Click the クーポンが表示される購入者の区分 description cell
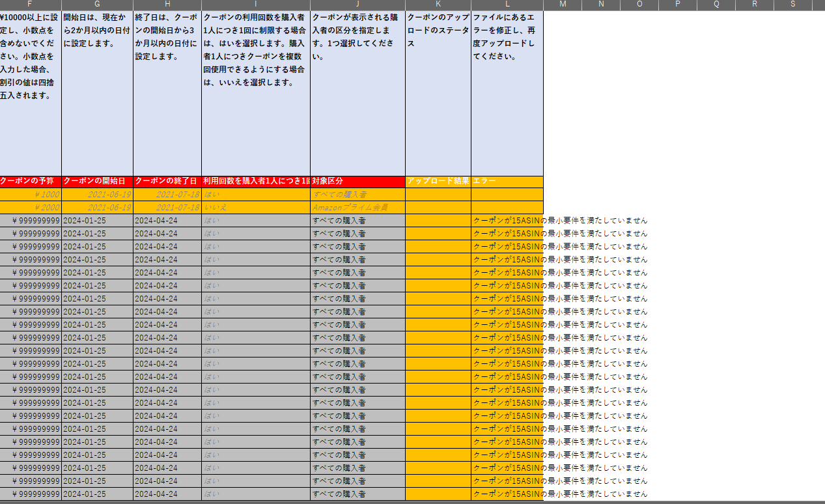825x504 pixels. [357, 92]
